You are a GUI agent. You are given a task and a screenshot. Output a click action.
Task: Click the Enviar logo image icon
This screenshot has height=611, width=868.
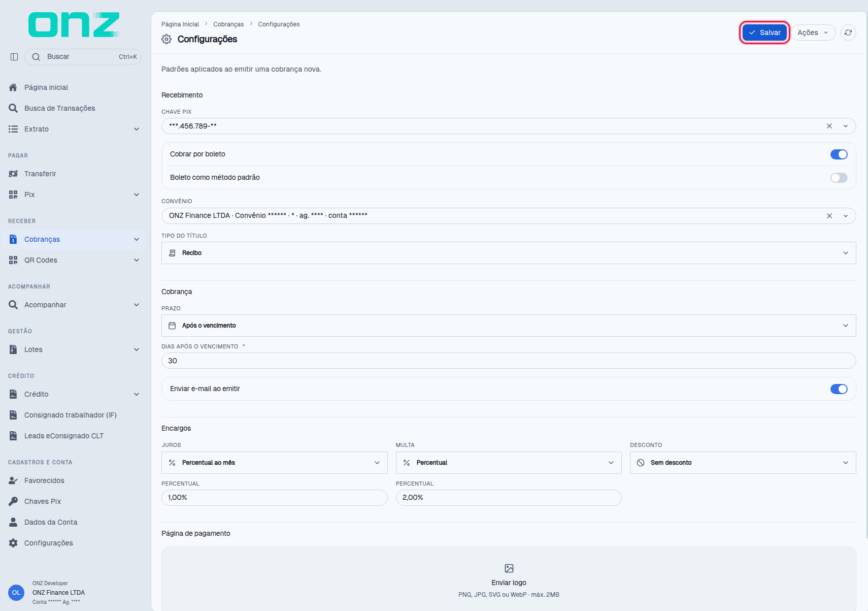pos(509,568)
